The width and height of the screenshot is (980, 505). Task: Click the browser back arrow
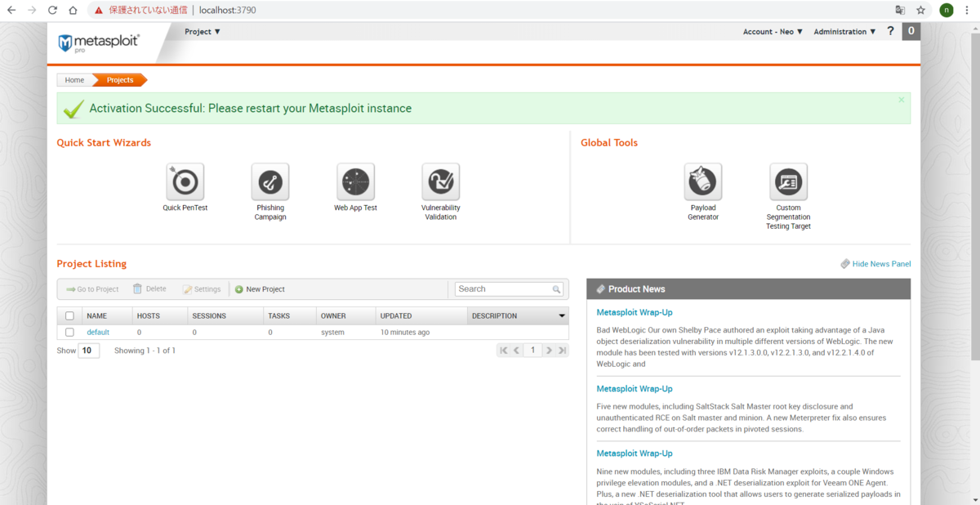pyautogui.click(x=11, y=11)
